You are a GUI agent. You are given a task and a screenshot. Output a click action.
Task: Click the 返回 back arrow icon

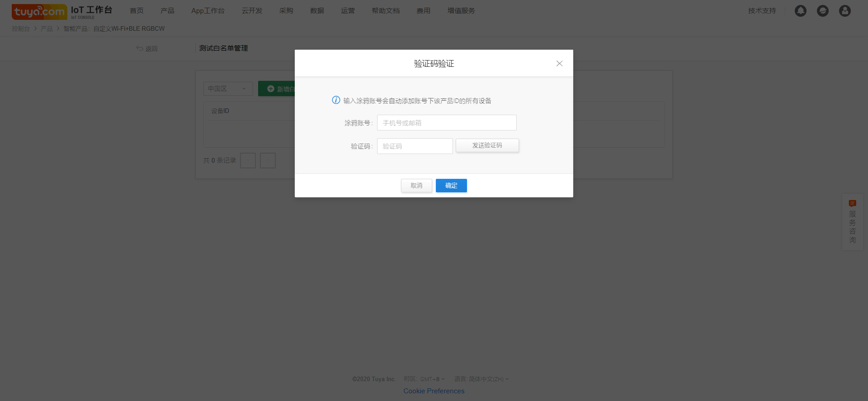[140, 48]
